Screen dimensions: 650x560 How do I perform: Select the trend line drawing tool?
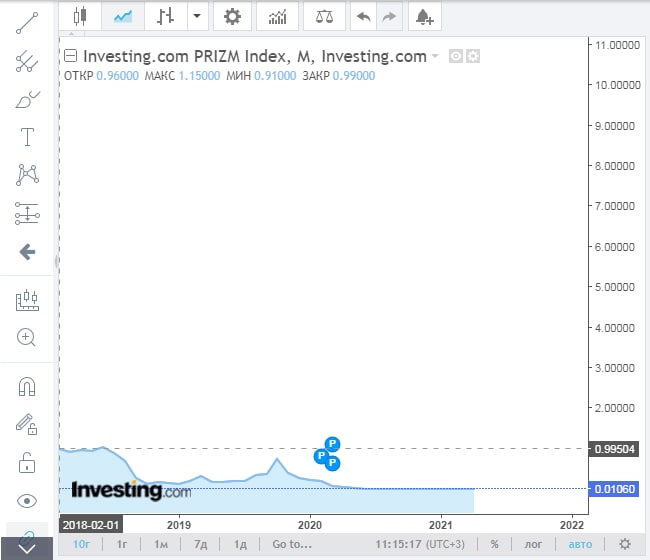coord(27,23)
